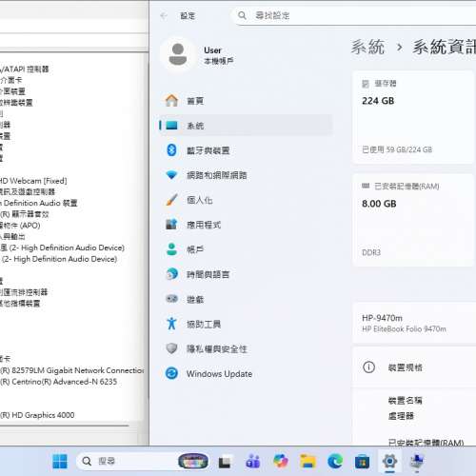Viewport: 476px width, 476px height.
Task: Open Microsoft Edge from taskbar
Action: (x=335, y=462)
